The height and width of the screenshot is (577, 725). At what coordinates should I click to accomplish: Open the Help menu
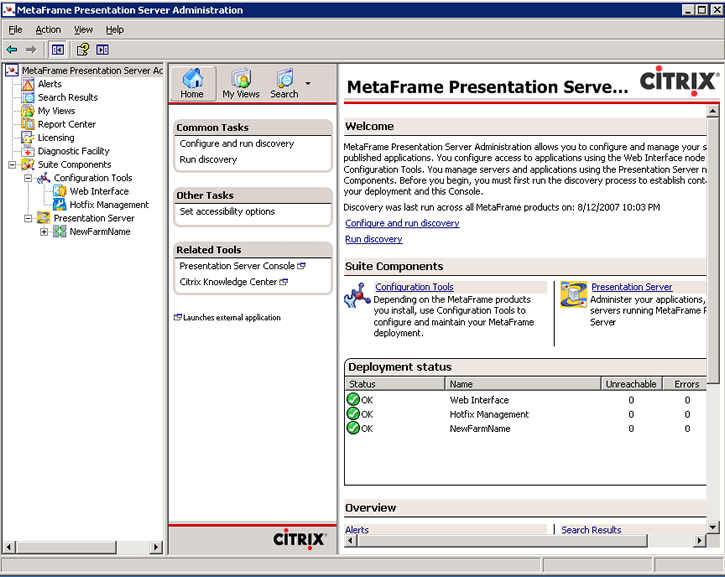pyautogui.click(x=115, y=30)
